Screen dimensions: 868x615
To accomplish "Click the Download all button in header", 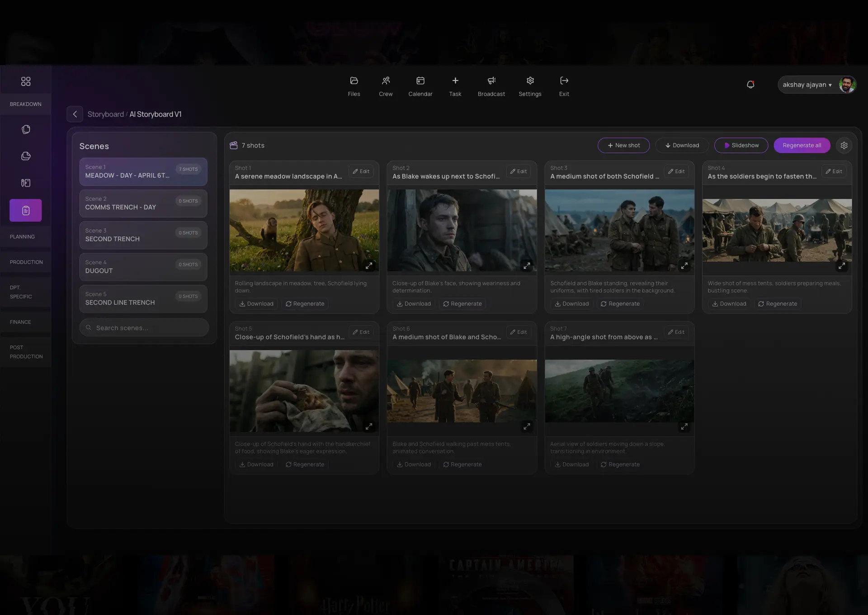I will [682, 146].
